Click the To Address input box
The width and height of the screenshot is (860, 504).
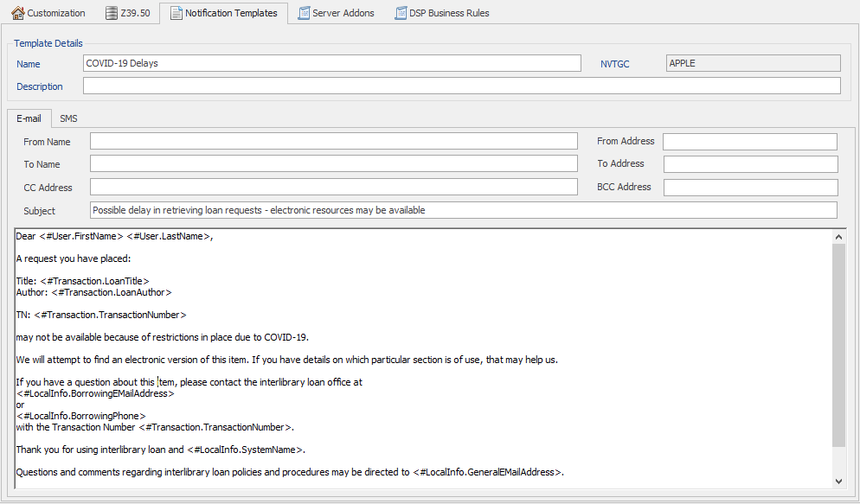(x=749, y=164)
